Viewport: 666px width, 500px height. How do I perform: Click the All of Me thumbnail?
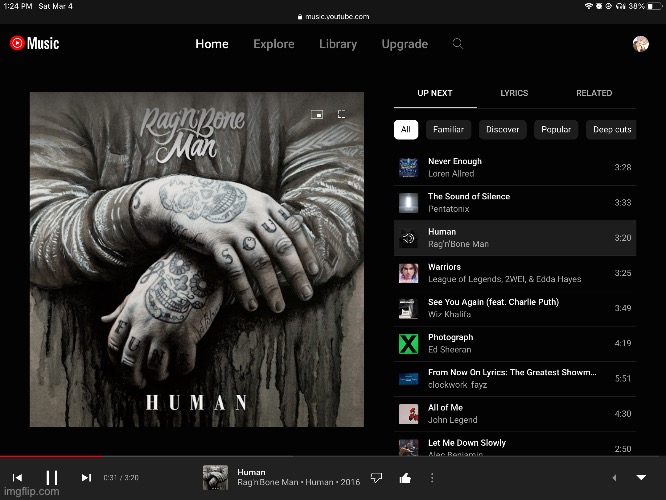(x=409, y=414)
